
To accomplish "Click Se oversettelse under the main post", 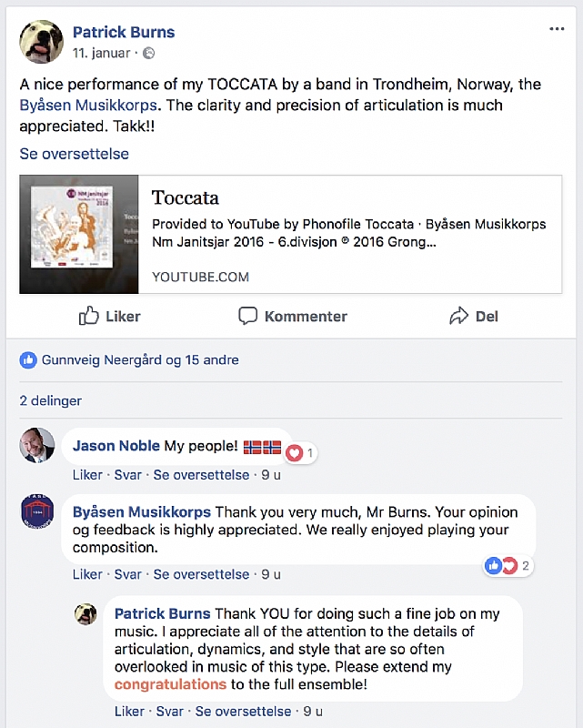I will (x=75, y=154).
